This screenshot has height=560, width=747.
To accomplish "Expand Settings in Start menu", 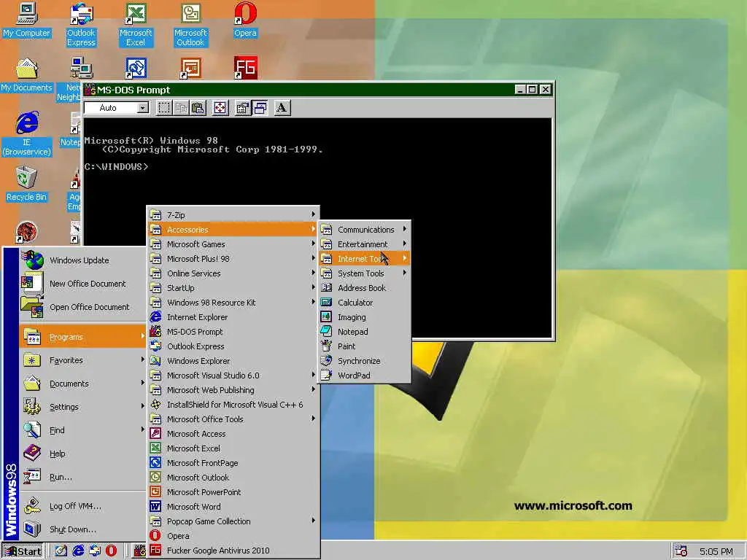I will 82,407.
